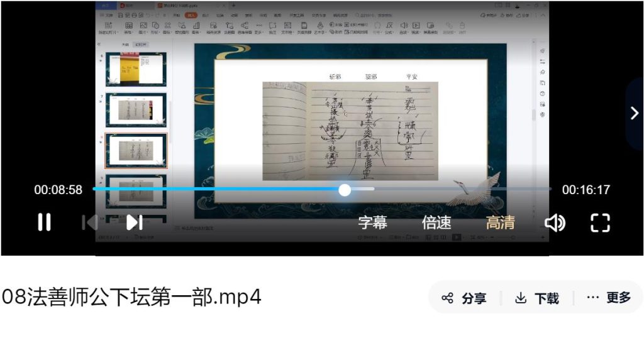The image size is (644, 338).
Task: Share the video with the 分享 button
Action: pyautogui.click(x=464, y=298)
